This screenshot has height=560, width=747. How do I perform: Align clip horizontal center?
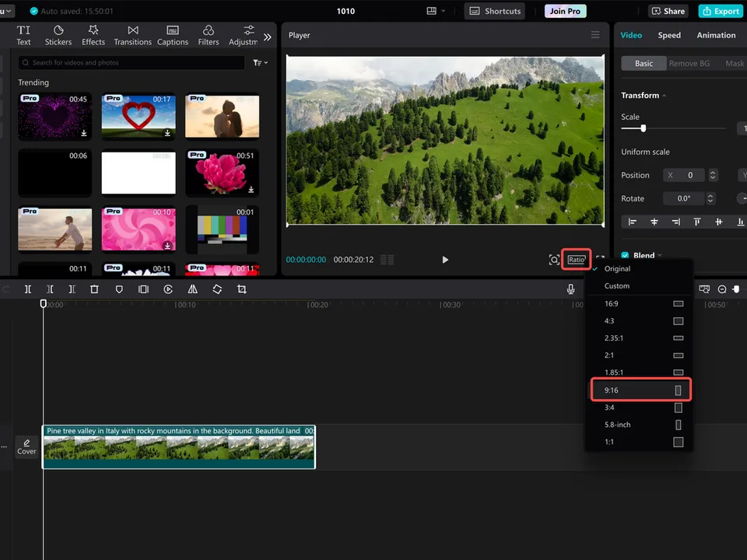pos(654,222)
